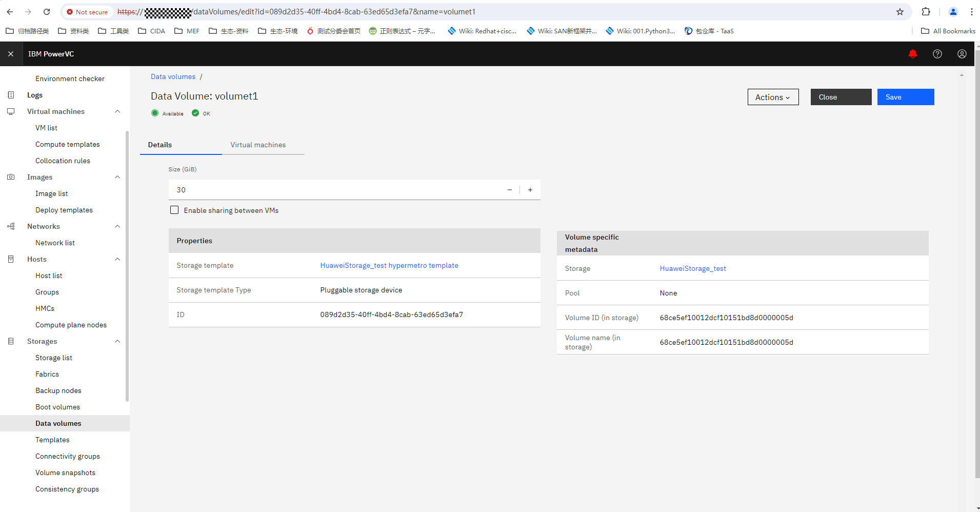
Task: Click the Save button
Action: [906, 97]
